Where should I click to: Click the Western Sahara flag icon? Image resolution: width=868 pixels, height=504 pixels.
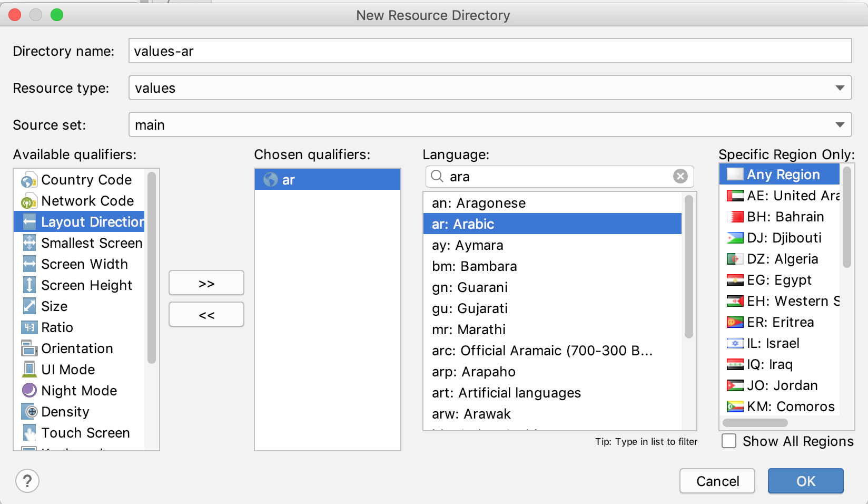click(x=735, y=301)
